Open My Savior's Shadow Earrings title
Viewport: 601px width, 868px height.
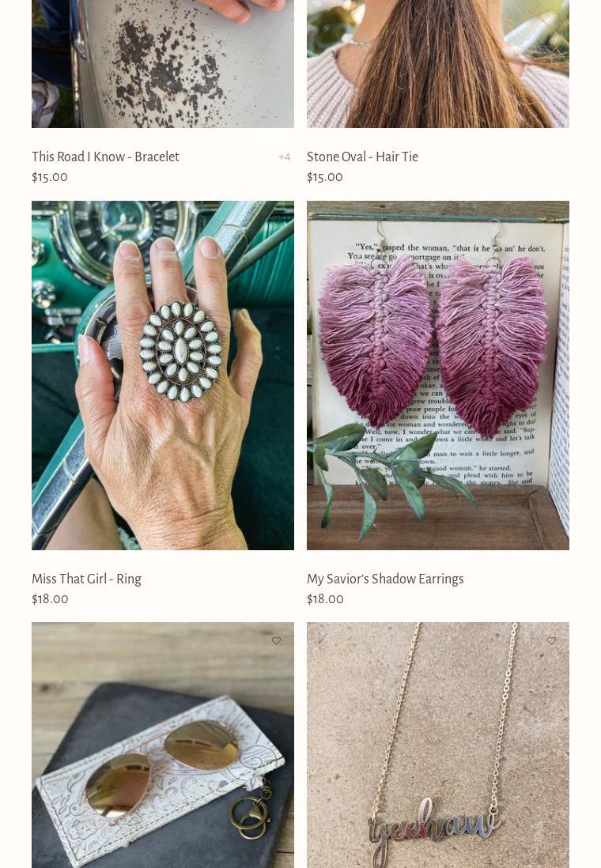385,579
